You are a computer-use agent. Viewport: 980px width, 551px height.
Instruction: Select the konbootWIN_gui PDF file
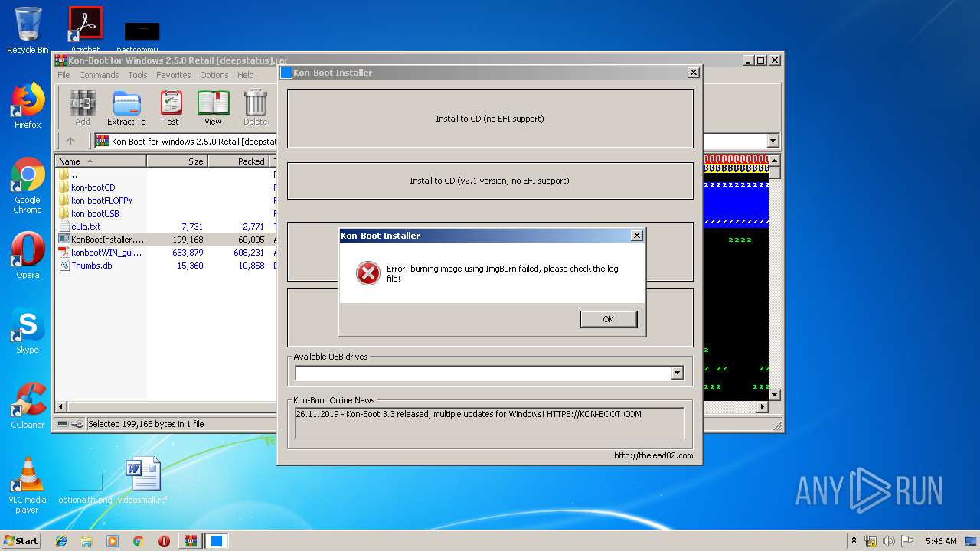106,253
